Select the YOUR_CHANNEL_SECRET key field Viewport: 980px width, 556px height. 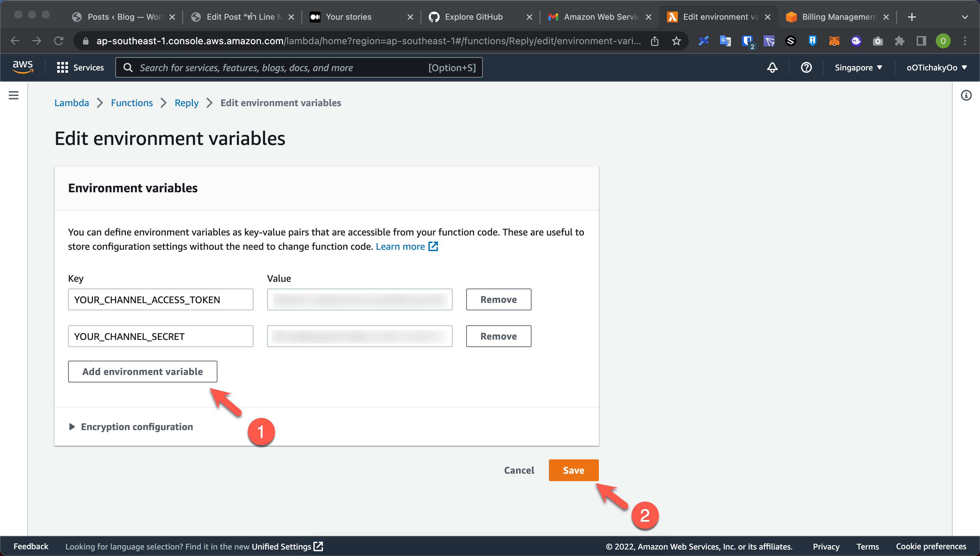[160, 336]
